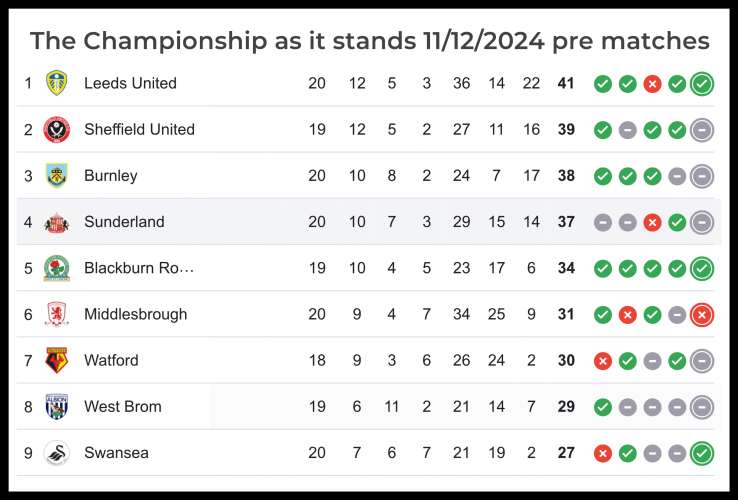This screenshot has width=738, height=500.
Task: Click Middlesbrough's latest circled loss icon
Action: click(702, 315)
